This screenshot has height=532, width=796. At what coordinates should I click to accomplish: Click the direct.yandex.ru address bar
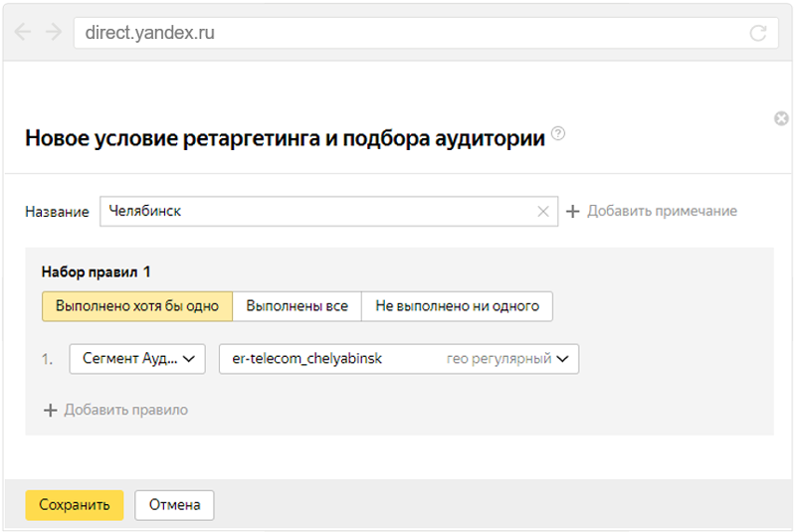point(426,33)
